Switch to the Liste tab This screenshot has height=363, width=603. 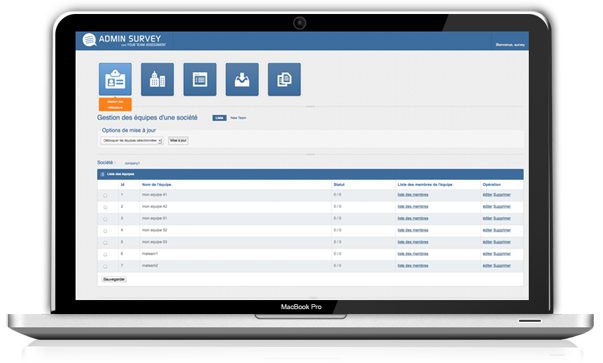pos(219,118)
